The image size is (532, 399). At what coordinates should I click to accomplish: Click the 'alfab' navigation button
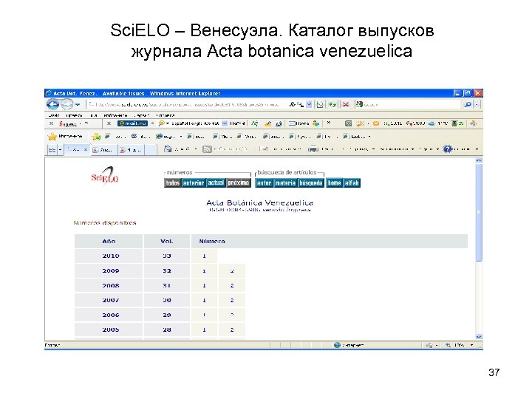click(x=352, y=183)
